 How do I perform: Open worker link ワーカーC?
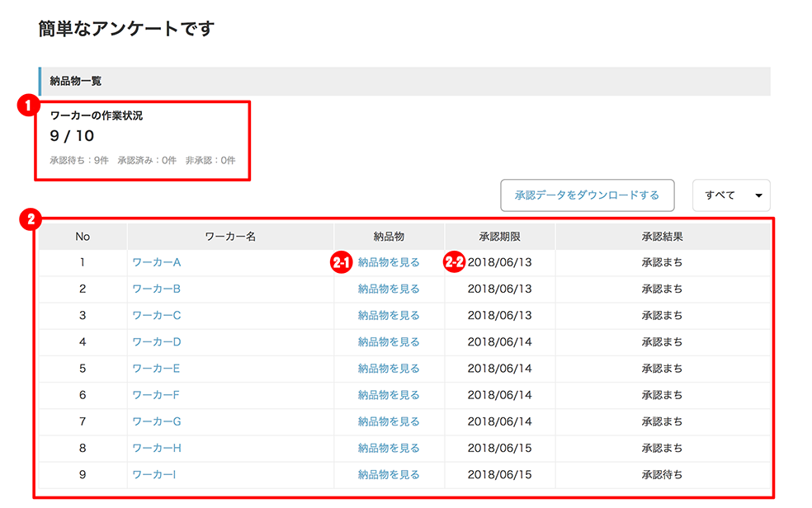(157, 316)
